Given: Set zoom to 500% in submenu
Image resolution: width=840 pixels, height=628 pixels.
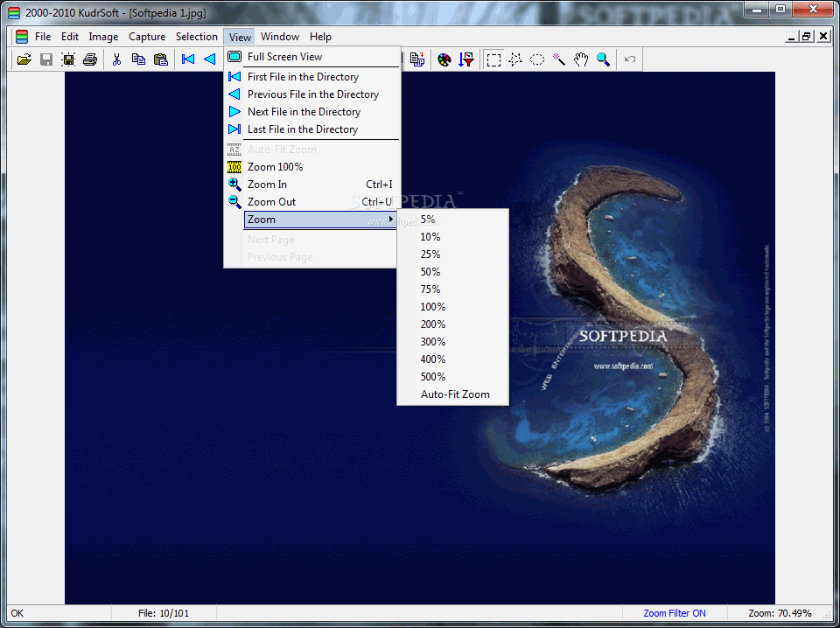Looking at the screenshot, I should point(452,377).
